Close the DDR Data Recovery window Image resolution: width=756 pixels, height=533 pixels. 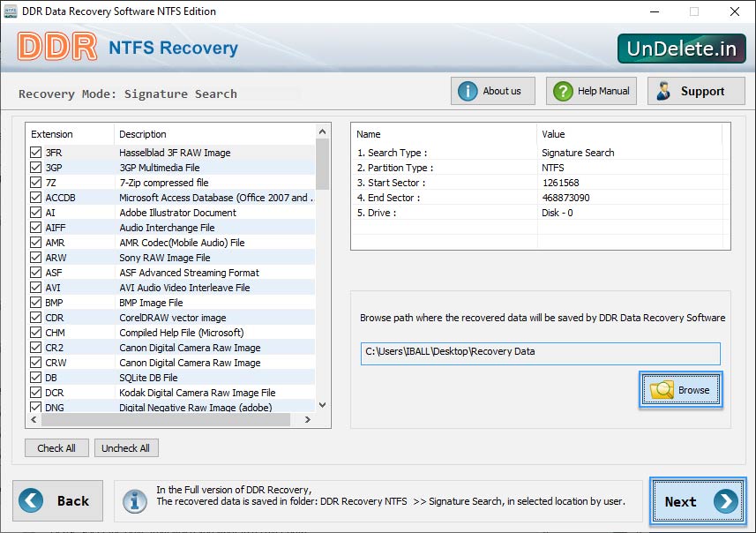[x=734, y=11]
